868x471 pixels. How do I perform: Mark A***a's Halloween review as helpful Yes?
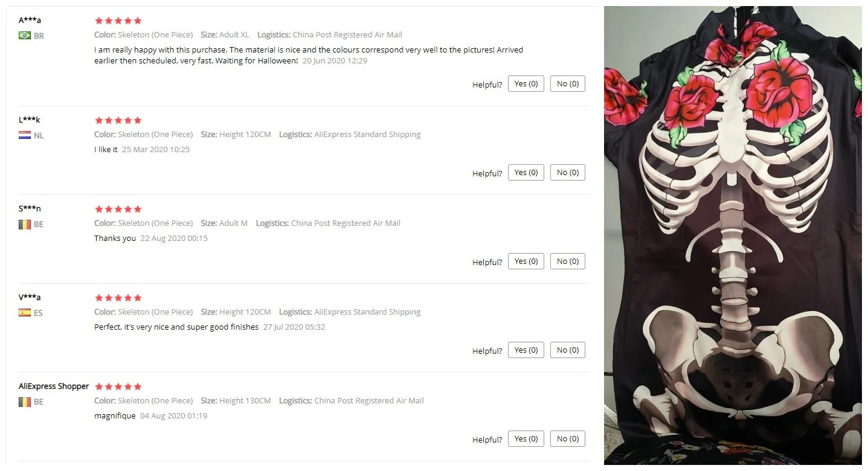pyautogui.click(x=526, y=84)
